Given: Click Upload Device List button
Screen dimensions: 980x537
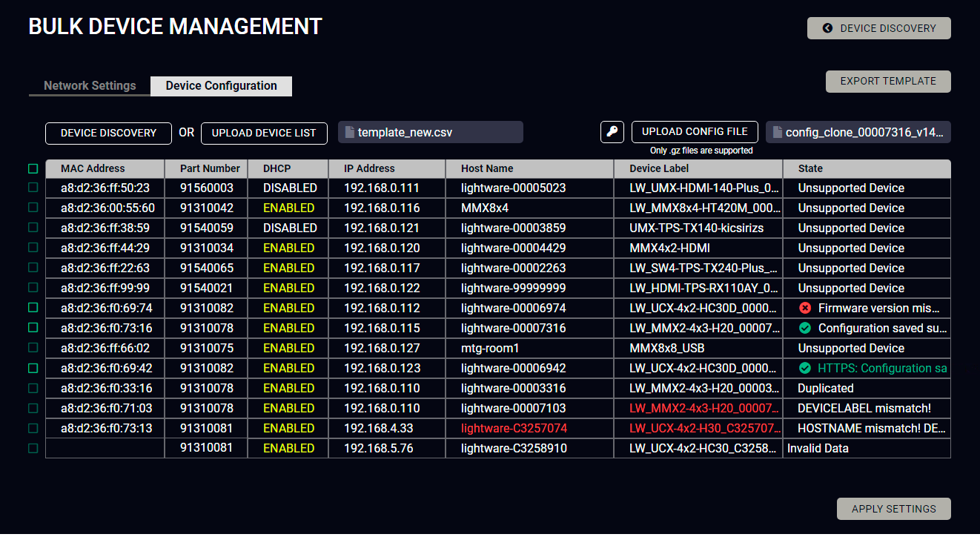Looking at the screenshot, I should click(264, 134).
